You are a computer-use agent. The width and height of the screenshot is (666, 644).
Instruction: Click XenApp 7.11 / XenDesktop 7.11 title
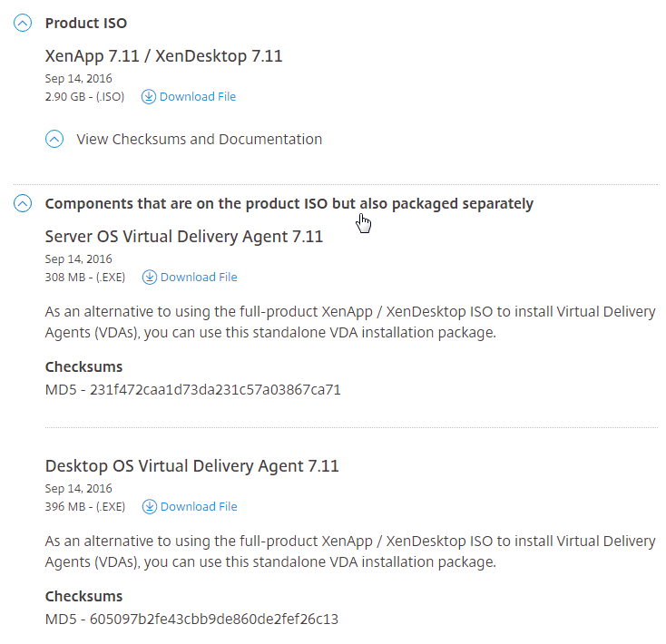(x=163, y=56)
